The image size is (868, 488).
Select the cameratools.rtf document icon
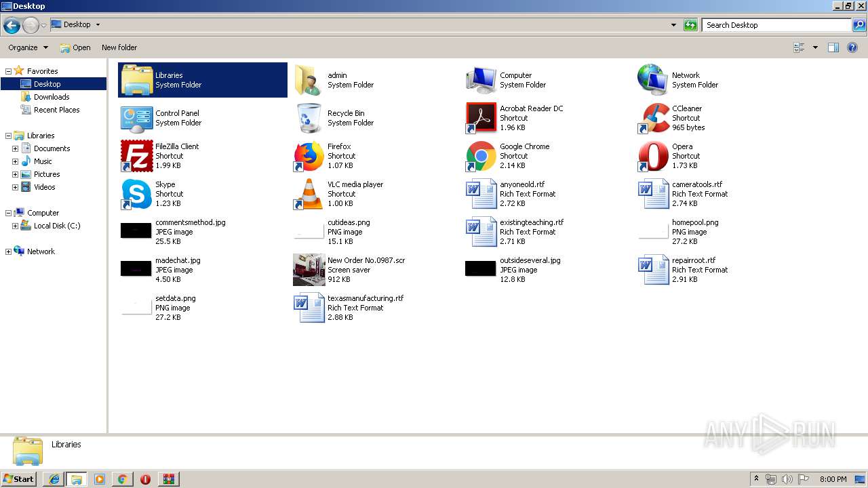point(654,194)
